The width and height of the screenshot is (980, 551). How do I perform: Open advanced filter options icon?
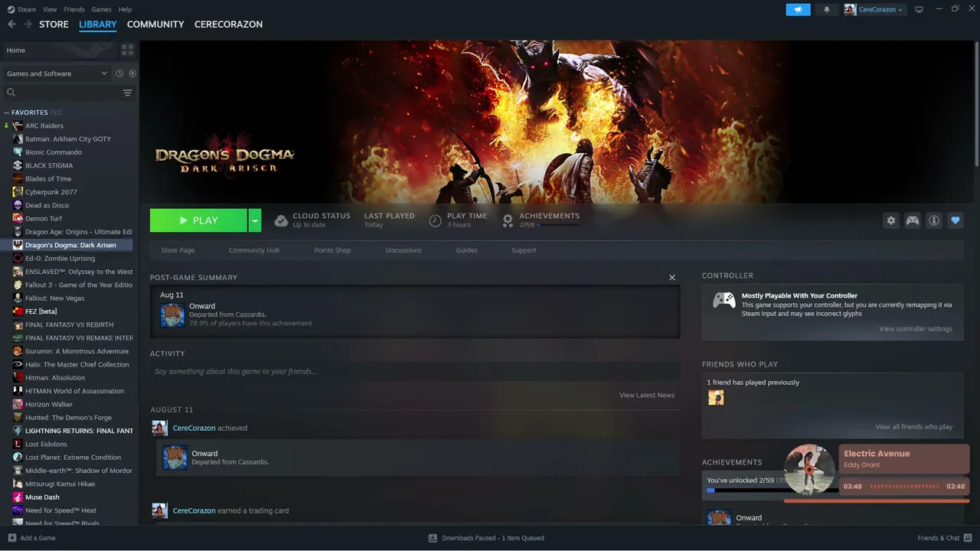[x=128, y=93]
